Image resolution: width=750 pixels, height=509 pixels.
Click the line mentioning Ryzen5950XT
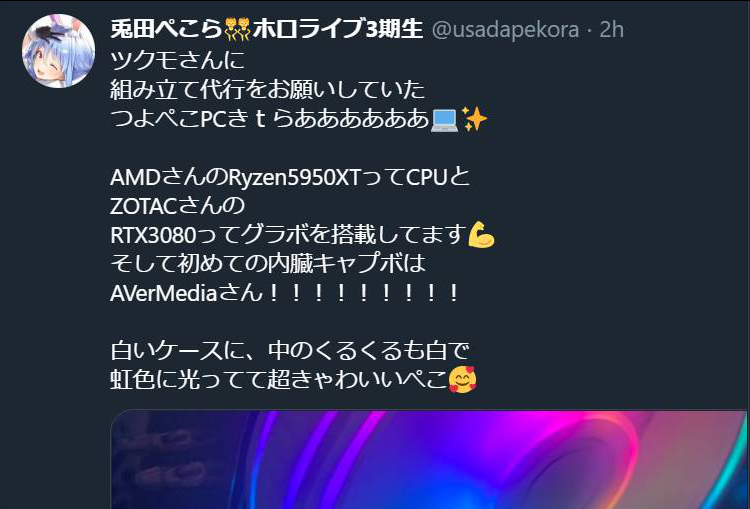point(290,177)
